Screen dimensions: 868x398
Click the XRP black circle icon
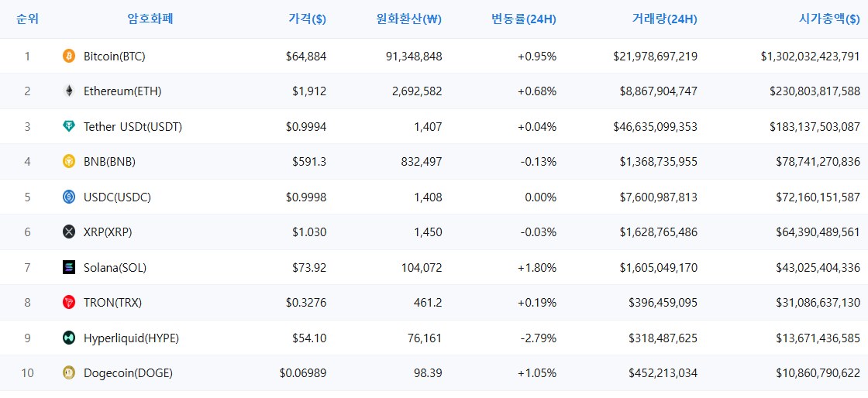69,232
